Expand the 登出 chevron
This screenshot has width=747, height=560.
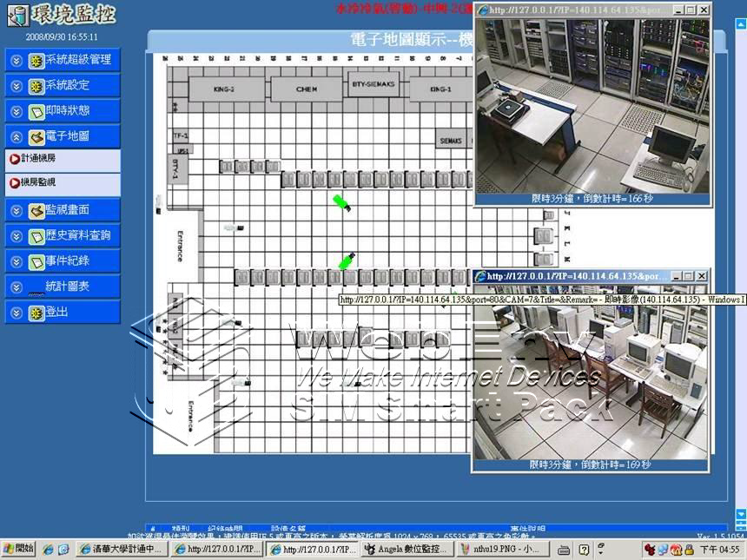click(17, 313)
